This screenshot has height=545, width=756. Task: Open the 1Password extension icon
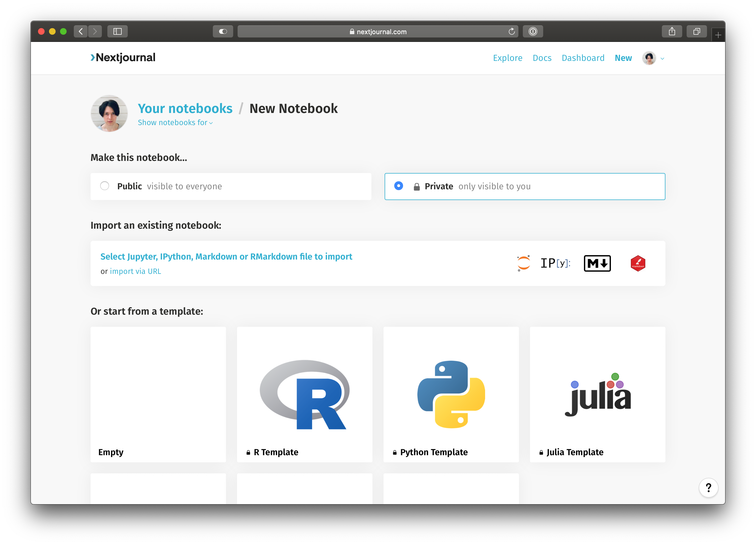click(x=533, y=31)
